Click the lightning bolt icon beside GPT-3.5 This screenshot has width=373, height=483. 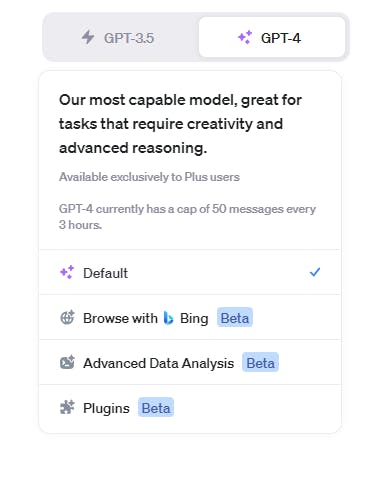[88, 37]
